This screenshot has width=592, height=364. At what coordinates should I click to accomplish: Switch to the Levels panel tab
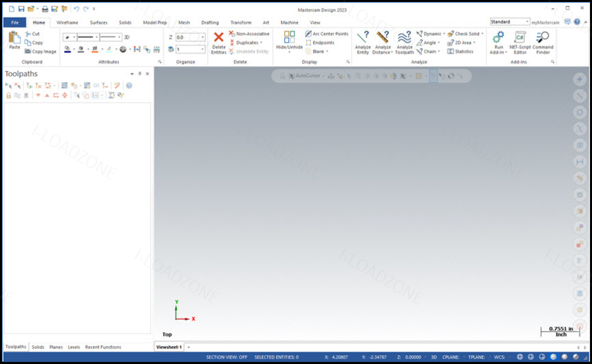tap(74, 347)
